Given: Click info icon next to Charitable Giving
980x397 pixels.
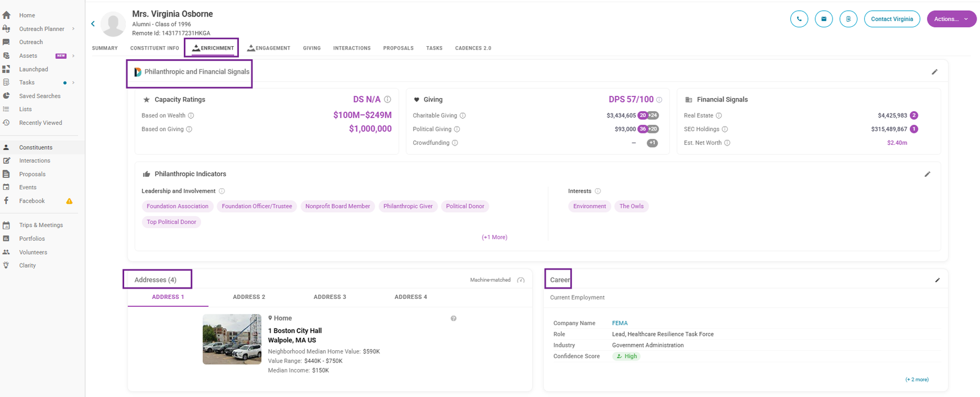Looking at the screenshot, I should click(x=463, y=116).
